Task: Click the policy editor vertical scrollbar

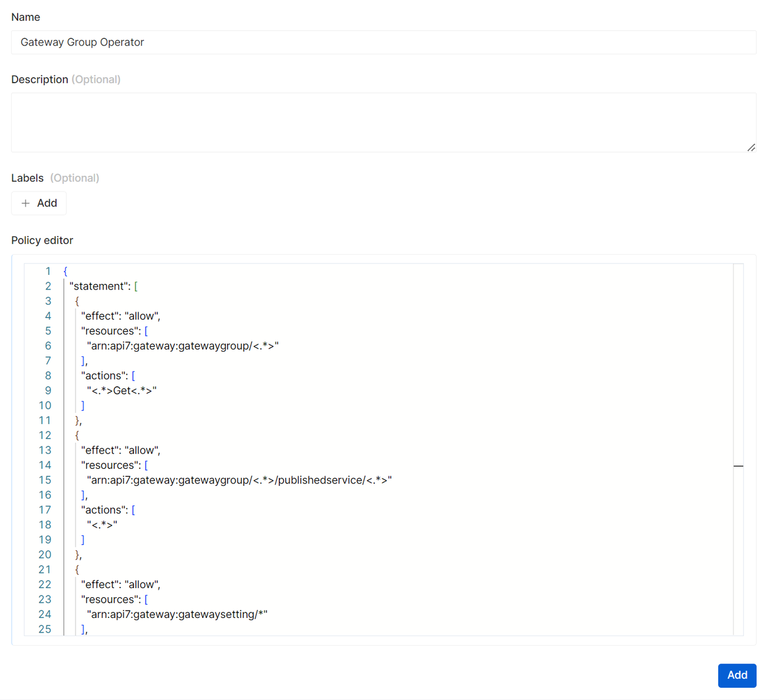Action: (738, 449)
